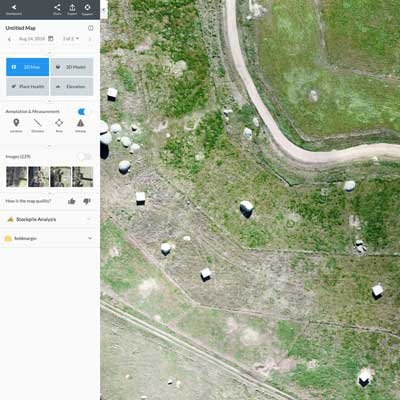The height and width of the screenshot is (400, 400).
Task: Expand the fieldmargin section
Action: 49,238
